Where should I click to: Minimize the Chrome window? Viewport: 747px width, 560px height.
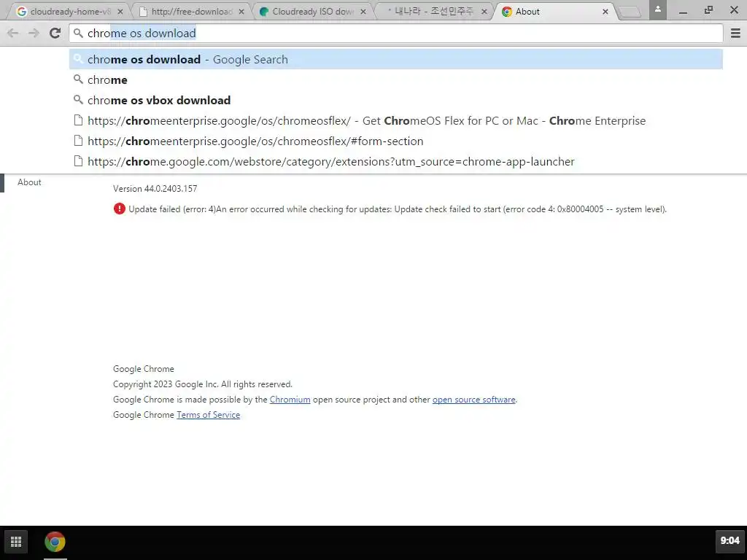683,10
